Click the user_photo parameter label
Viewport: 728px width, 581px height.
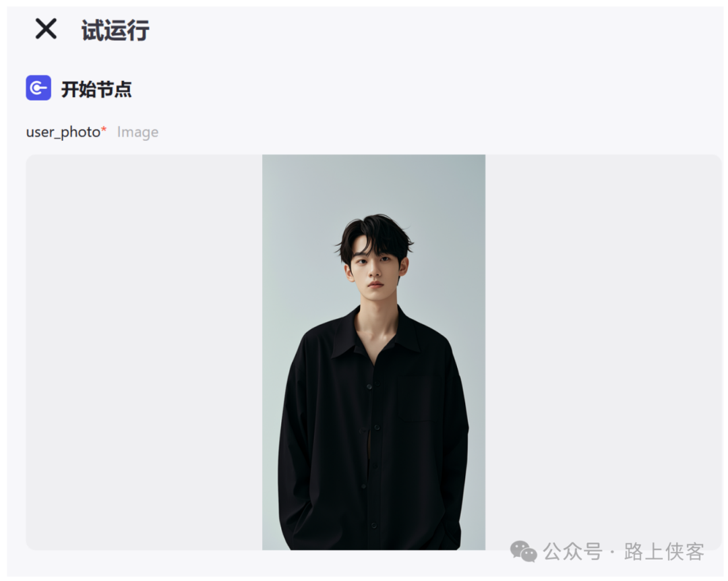pyautogui.click(x=63, y=132)
